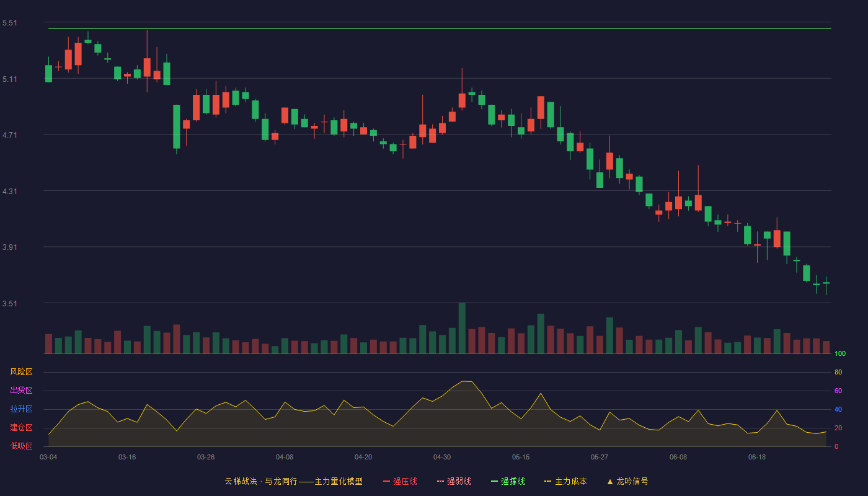Click the 05-15 date label
The image size is (868, 496).
(x=521, y=457)
